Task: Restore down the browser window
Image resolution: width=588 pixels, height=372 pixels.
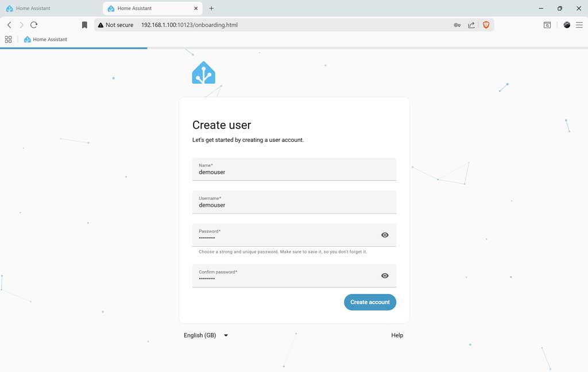Action: (x=559, y=8)
